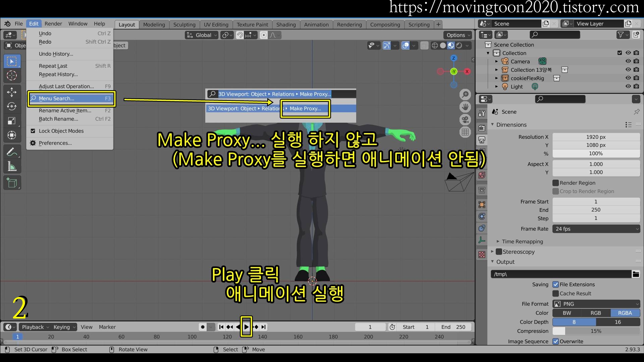Expand the Camera tree item
The height and width of the screenshot is (362, 644).
pos(497,61)
